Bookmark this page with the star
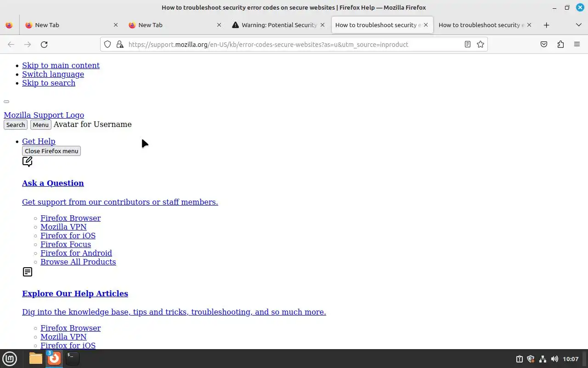The width and height of the screenshot is (588, 368). (x=481, y=44)
